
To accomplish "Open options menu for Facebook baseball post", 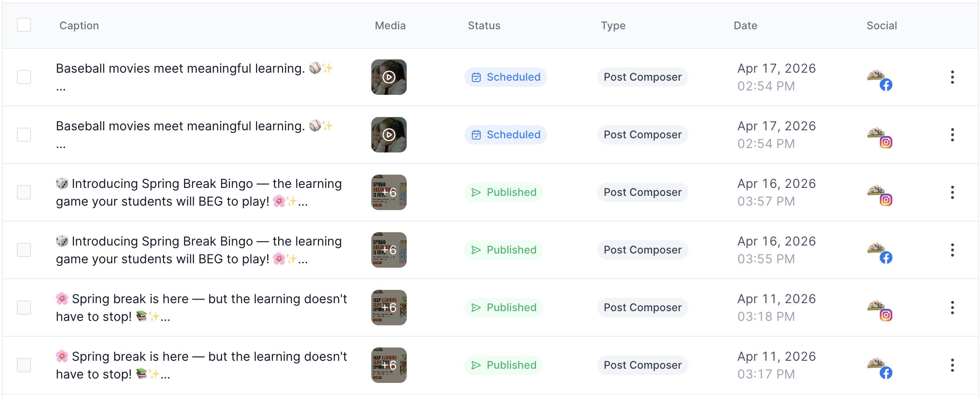I will point(952,77).
